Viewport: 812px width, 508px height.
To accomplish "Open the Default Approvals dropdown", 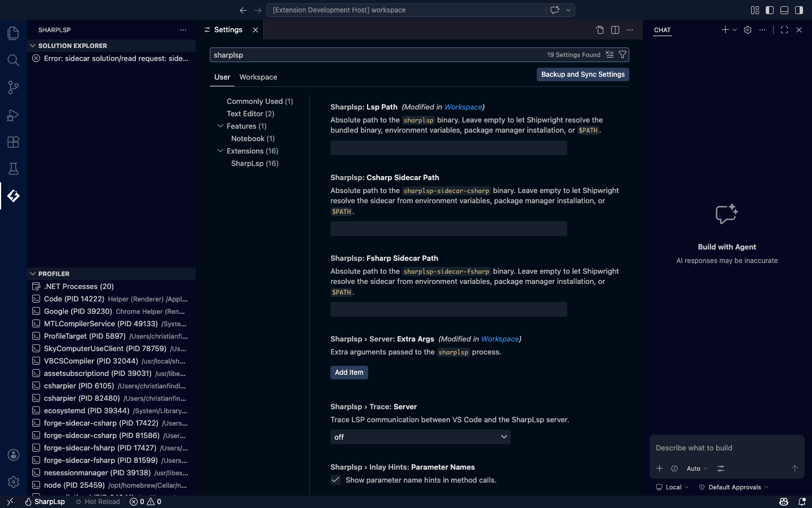I will pyautogui.click(x=734, y=487).
